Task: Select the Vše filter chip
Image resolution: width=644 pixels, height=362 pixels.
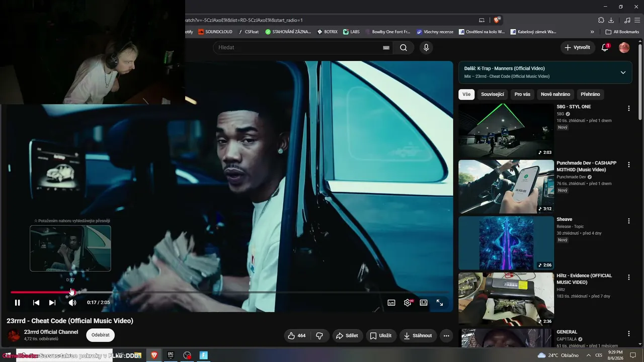Action: pos(466,94)
